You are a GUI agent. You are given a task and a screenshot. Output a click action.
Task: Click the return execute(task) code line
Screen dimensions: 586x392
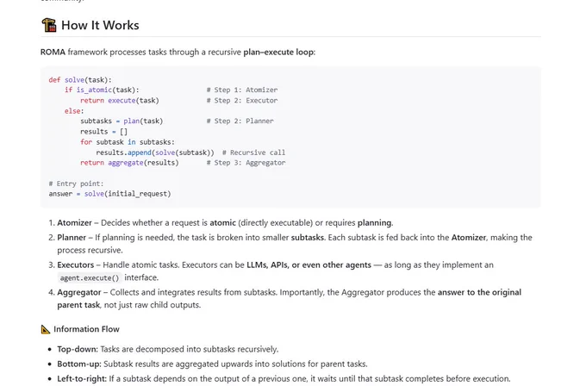coord(120,100)
